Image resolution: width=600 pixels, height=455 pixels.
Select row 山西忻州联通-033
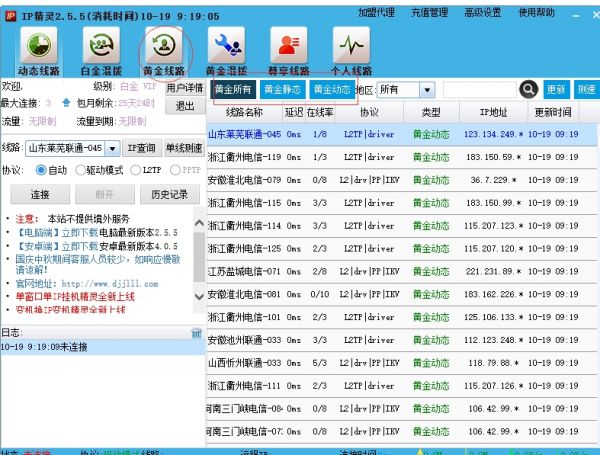(402, 363)
